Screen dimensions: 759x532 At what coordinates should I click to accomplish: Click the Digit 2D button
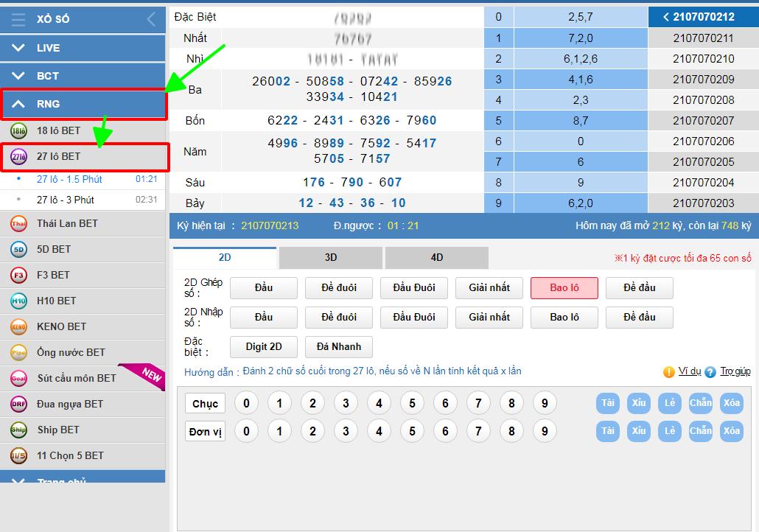tap(263, 346)
